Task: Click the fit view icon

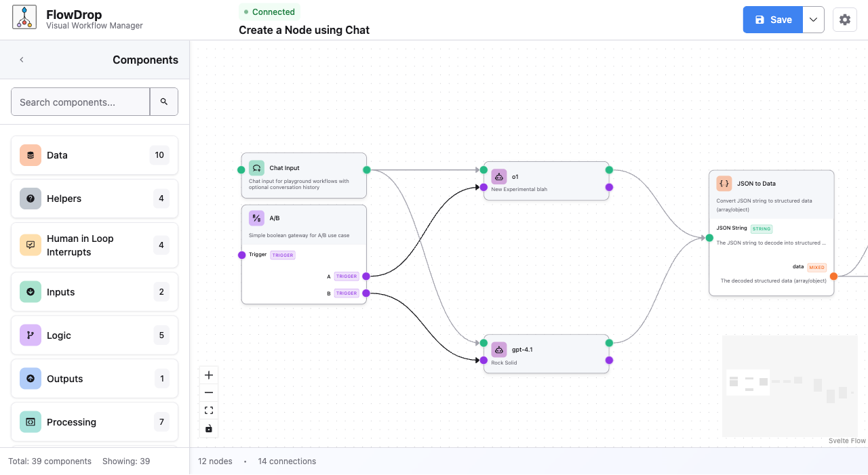Action: (x=208, y=409)
